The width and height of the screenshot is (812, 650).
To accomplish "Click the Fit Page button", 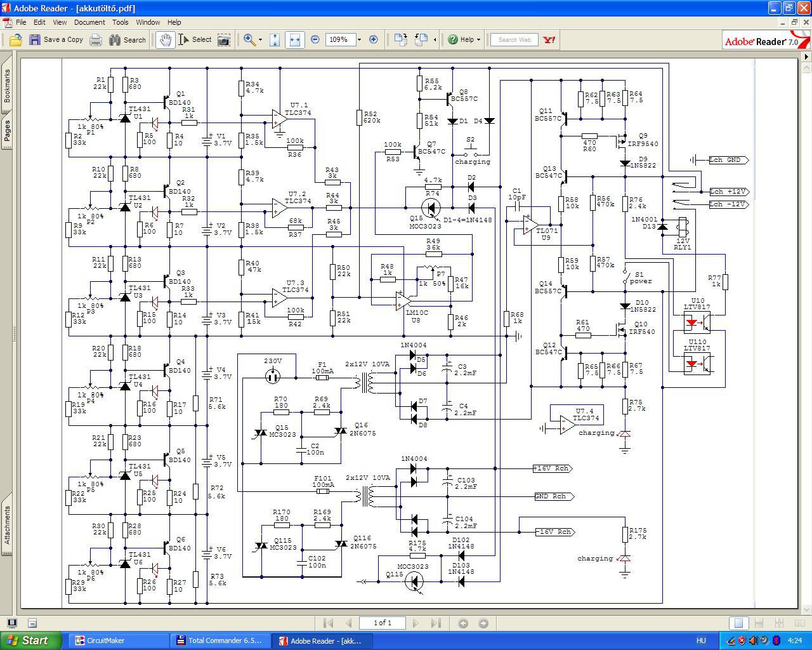I will 275,39.
